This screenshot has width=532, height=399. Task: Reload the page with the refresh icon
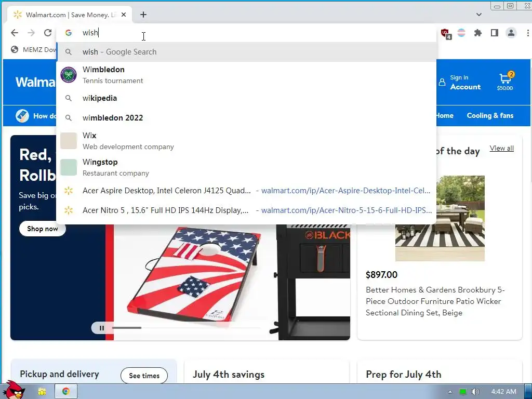pos(47,33)
